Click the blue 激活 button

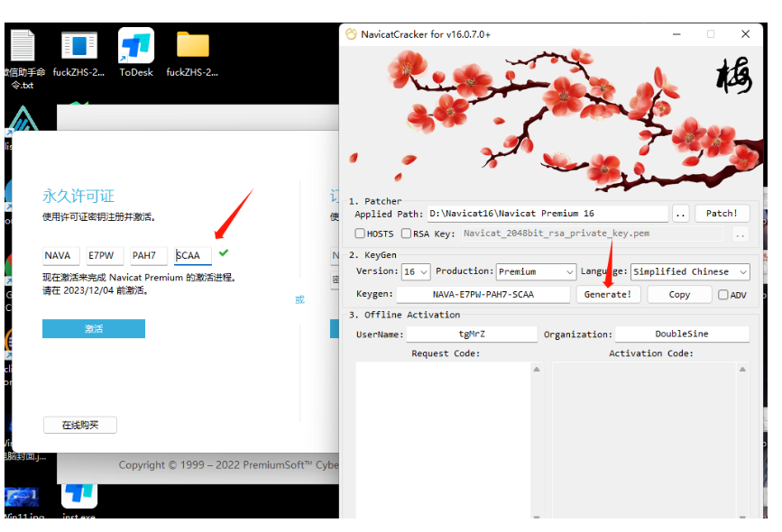94,329
